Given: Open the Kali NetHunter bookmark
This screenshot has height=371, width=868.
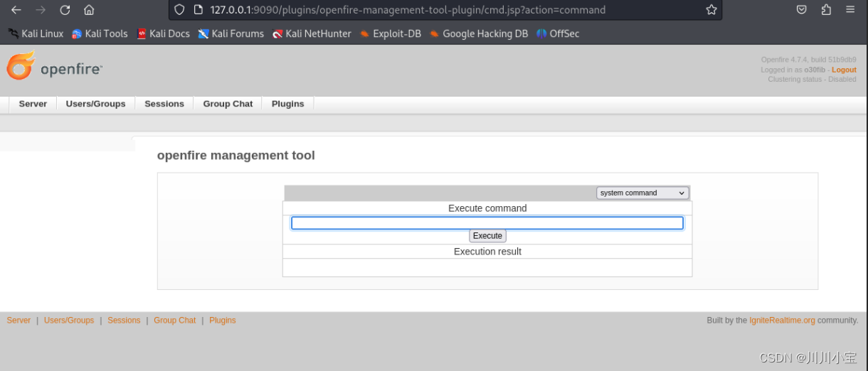Looking at the screenshot, I should tap(312, 33).
